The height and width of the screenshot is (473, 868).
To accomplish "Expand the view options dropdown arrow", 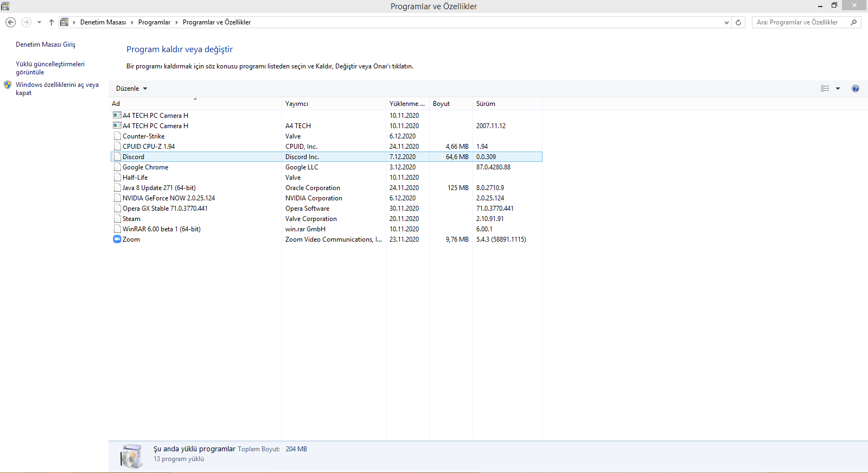I will click(838, 89).
